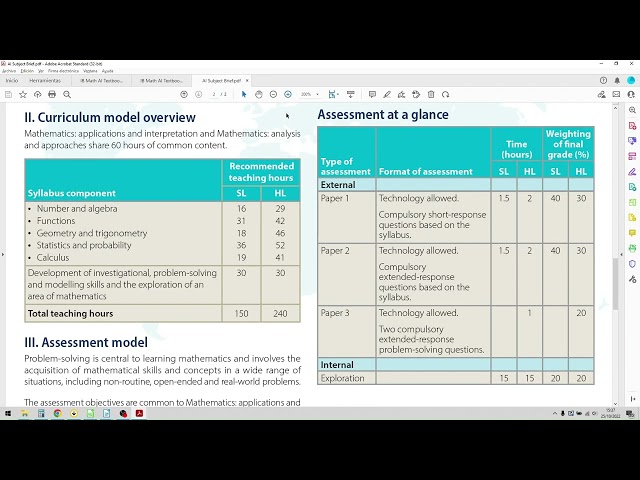Viewport: 640px width, 480px height.
Task: Click the Save file icon
Action: click(x=8, y=95)
